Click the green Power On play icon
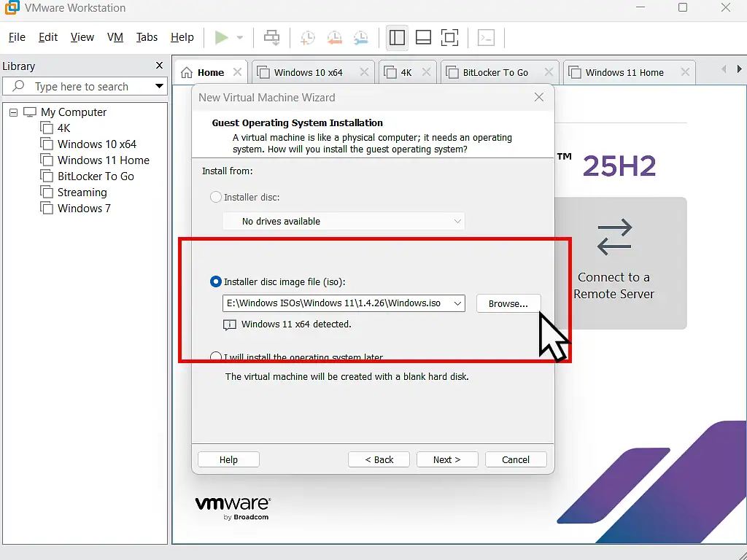The image size is (747, 560). [x=222, y=38]
